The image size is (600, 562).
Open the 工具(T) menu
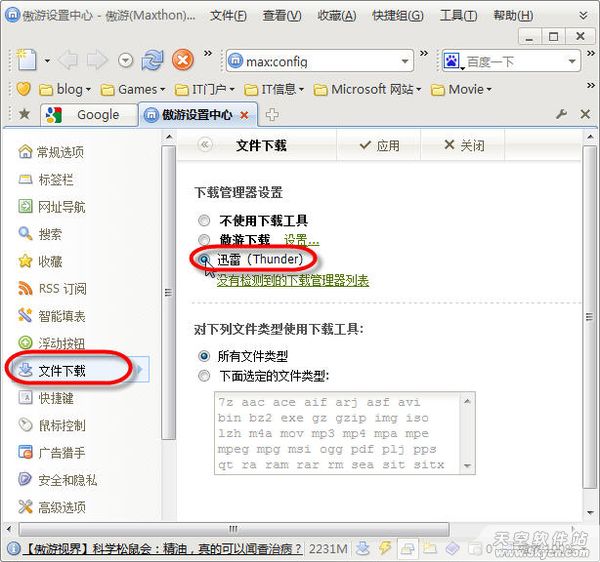(458, 16)
